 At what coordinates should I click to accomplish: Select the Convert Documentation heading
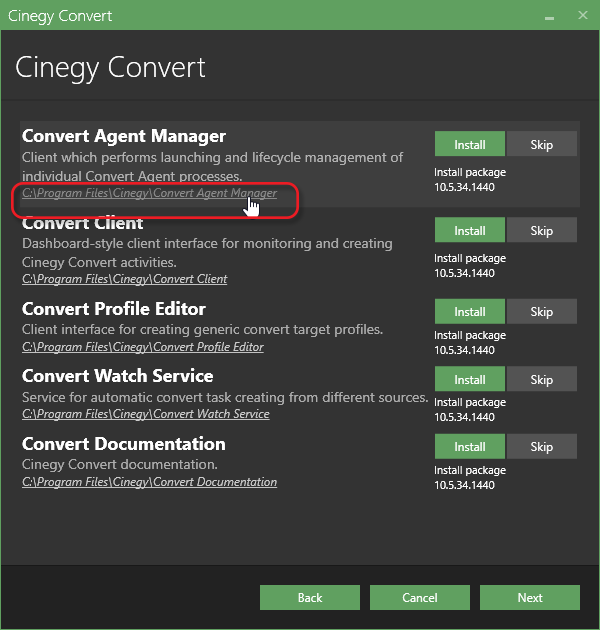coord(123,444)
